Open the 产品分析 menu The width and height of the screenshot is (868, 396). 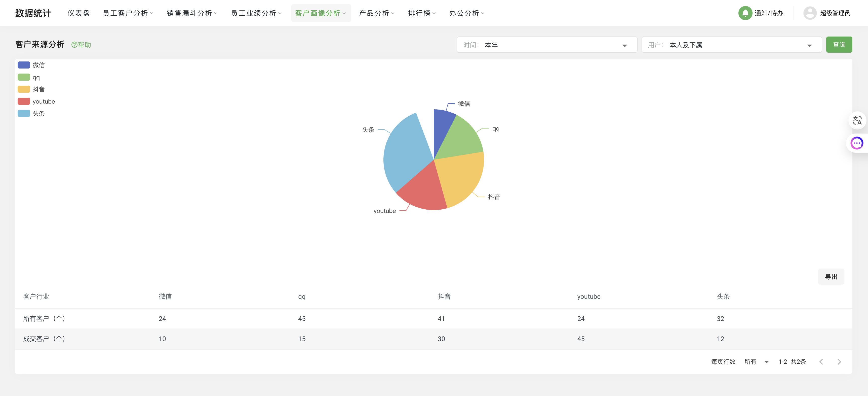376,13
